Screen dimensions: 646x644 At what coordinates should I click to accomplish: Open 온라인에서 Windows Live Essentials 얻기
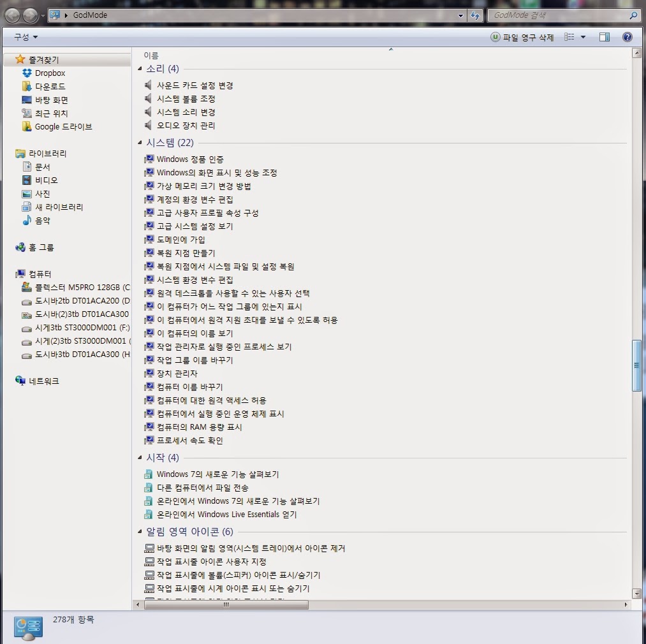click(x=226, y=514)
